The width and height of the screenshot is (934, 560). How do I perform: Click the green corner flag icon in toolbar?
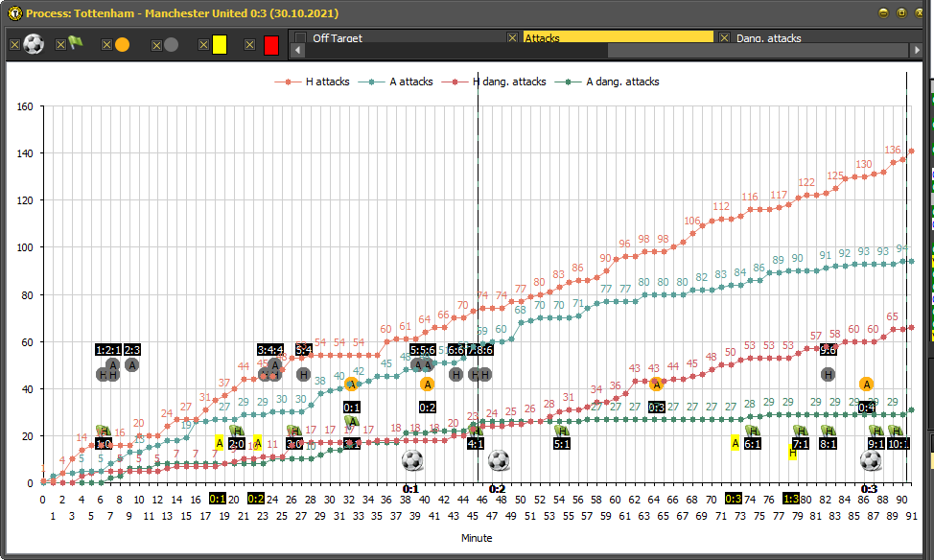[x=76, y=44]
